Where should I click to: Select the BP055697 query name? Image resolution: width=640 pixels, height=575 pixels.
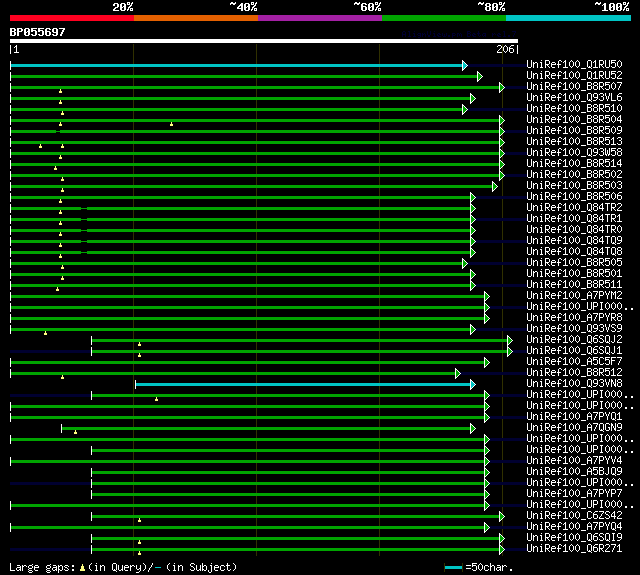click(x=38, y=32)
